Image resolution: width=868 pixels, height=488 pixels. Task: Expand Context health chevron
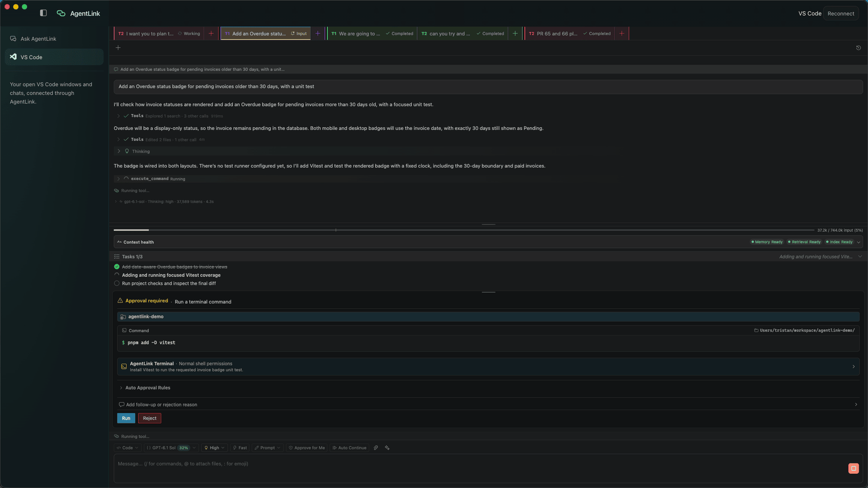tap(859, 242)
